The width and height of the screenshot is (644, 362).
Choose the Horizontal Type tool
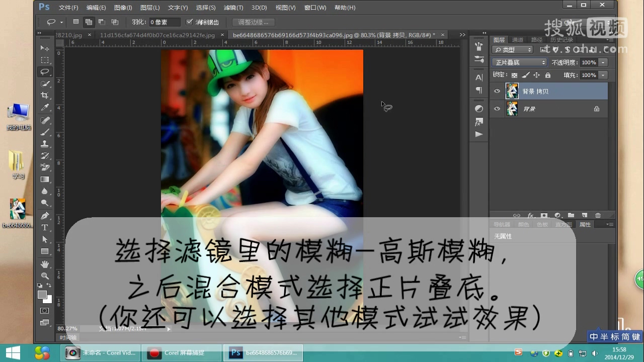[x=45, y=227]
